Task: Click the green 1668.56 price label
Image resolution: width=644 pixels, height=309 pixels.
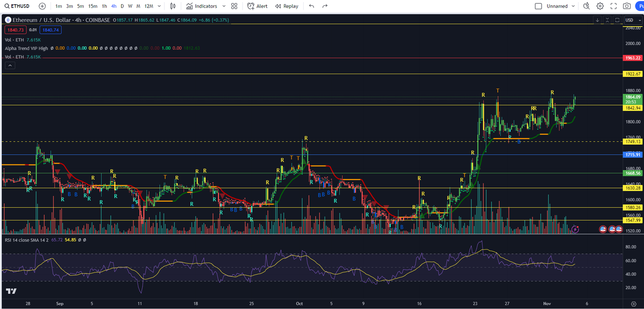Action: pos(633,173)
